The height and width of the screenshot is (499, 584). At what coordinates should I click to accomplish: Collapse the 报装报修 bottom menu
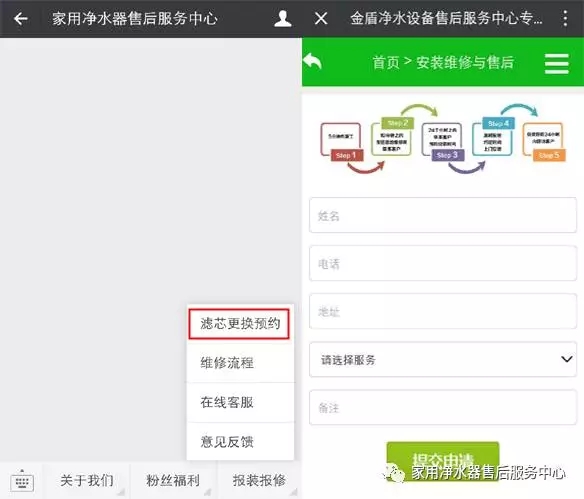click(x=260, y=481)
